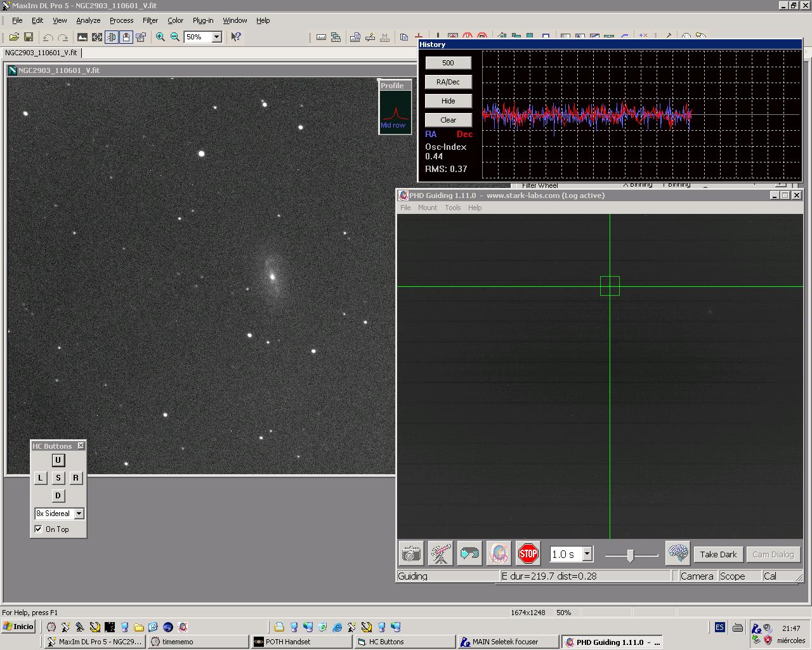The width and height of the screenshot is (812, 650).
Task: Open the 50% zoom level dropdown
Action: point(216,37)
